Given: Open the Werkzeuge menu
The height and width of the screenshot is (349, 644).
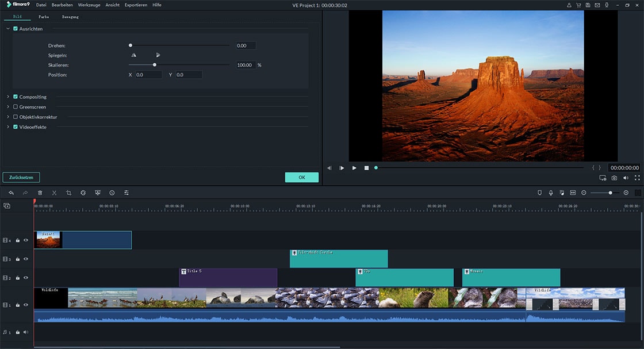Looking at the screenshot, I should pos(89,5).
